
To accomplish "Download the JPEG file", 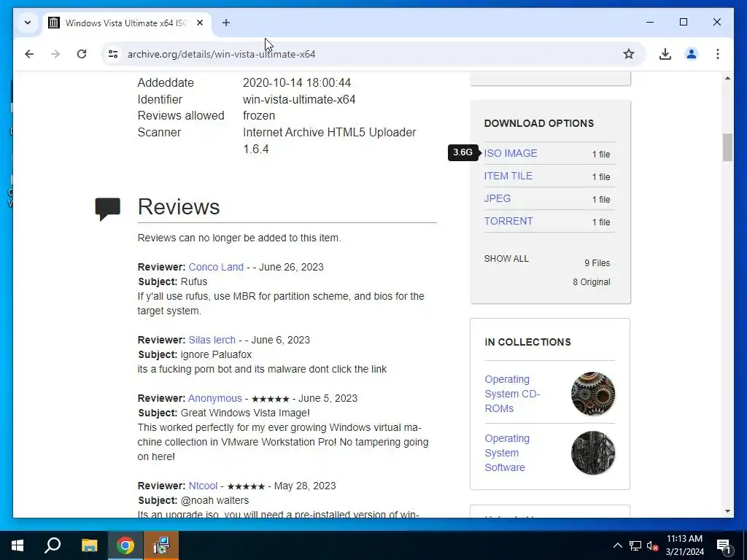I will pyautogui.click(x=497, y=198).
